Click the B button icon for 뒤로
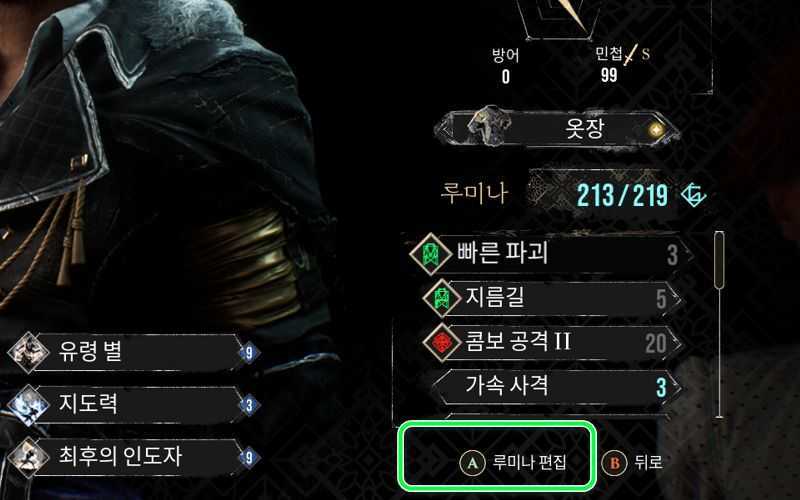Screen dimensions: 800x500 (614, 463)
